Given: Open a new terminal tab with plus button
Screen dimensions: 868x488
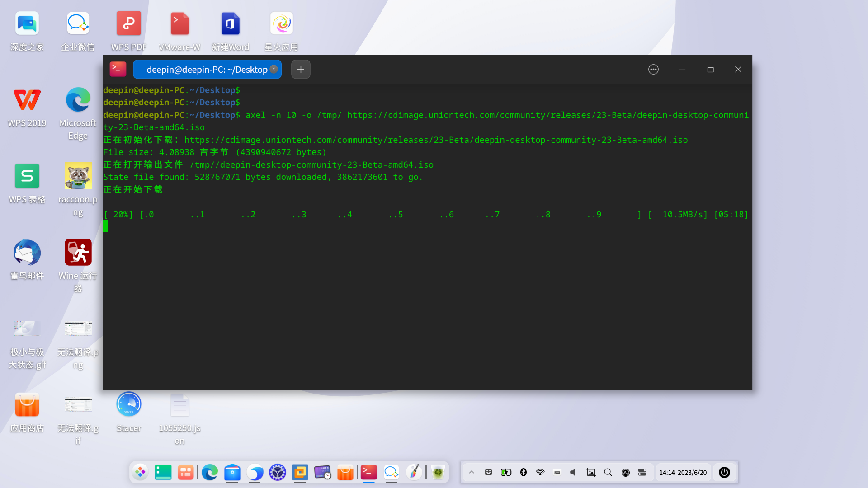Looking at the screenshot, I should 301,69.
